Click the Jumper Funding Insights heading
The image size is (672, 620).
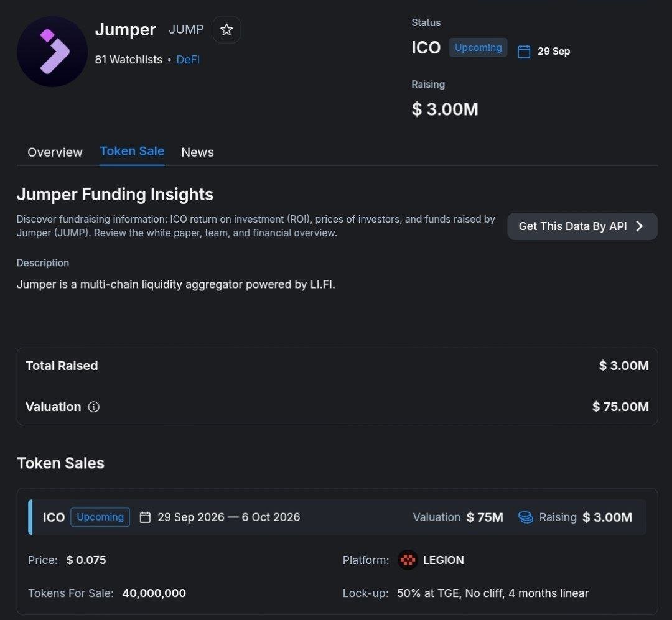coord(115,194)
